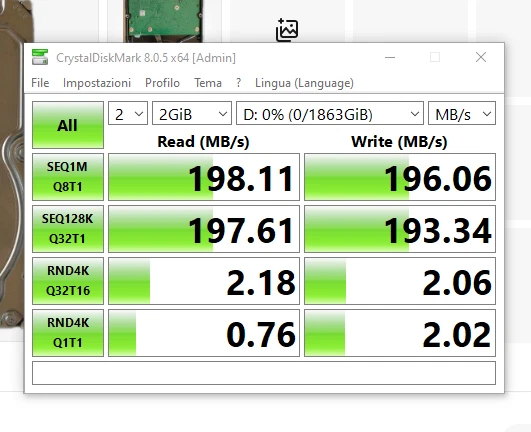Run all benchmarks with the All button

point(68,125)
